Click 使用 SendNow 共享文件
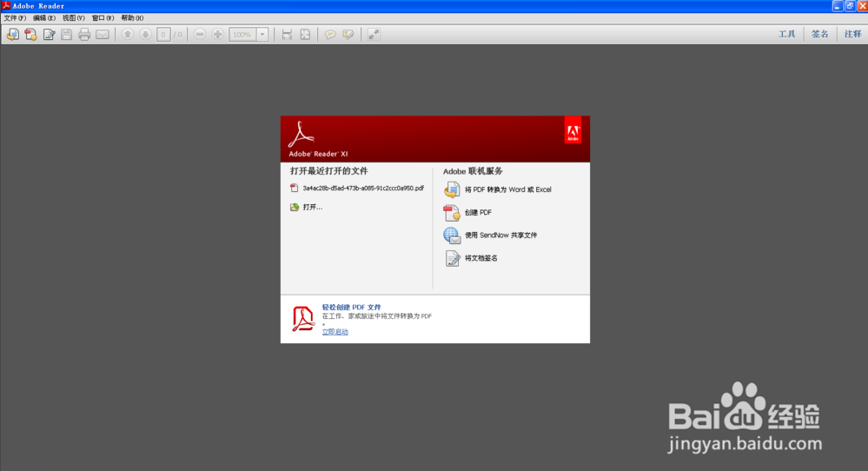868x471 pixels. click(x=500, y=235)
